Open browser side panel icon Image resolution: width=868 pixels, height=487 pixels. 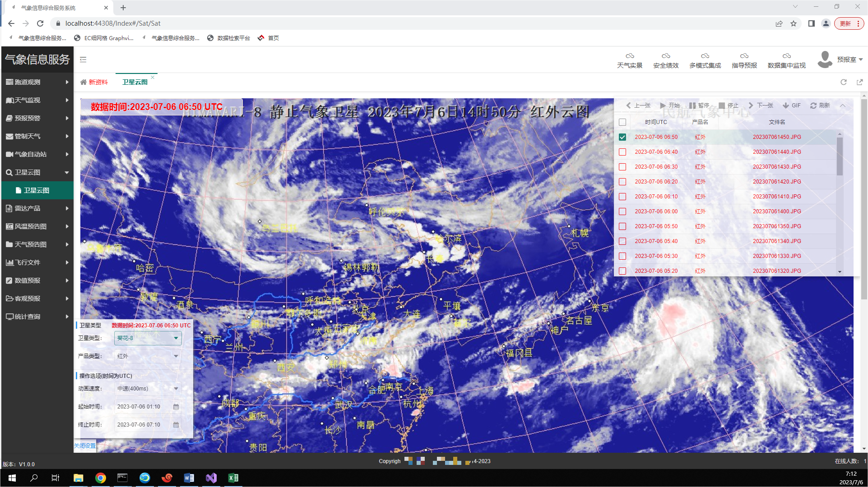click(x=811, y=23)
